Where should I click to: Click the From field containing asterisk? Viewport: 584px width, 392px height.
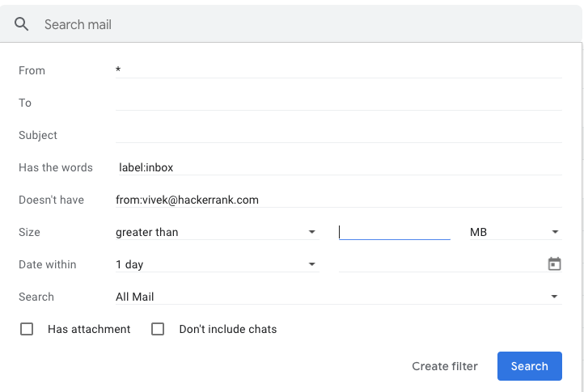tap(339, 70)
